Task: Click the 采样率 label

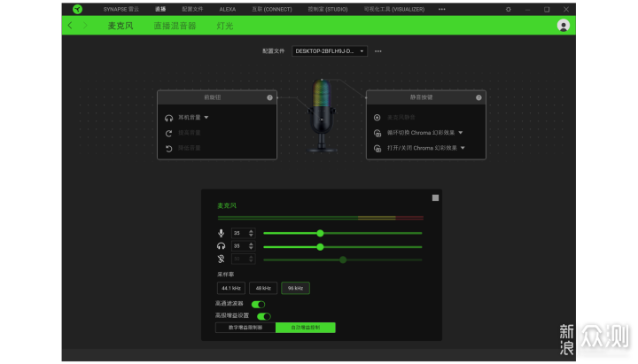Action: coord(225,275)
